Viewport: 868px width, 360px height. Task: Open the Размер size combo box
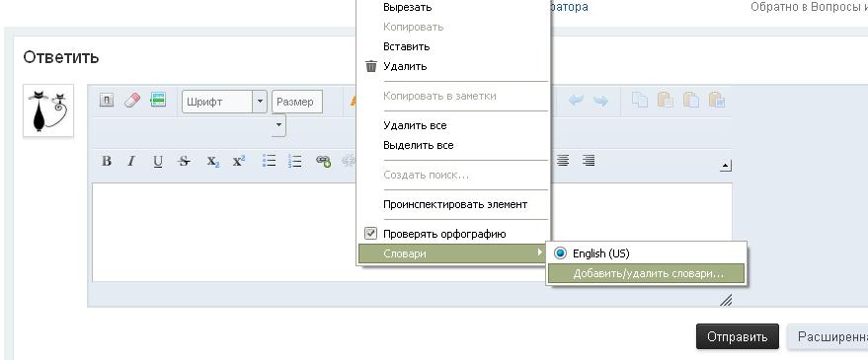click(x=297, y=102)
